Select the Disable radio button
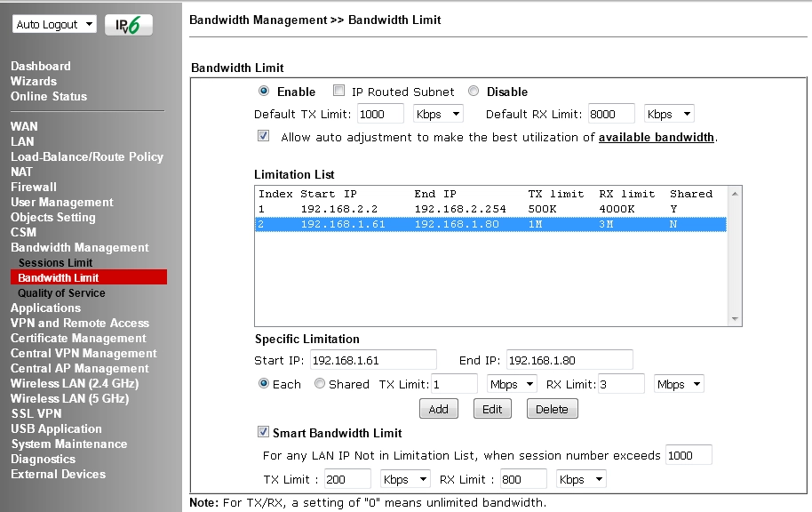This screenshot has height=512, width=812. tap(474, 92)
